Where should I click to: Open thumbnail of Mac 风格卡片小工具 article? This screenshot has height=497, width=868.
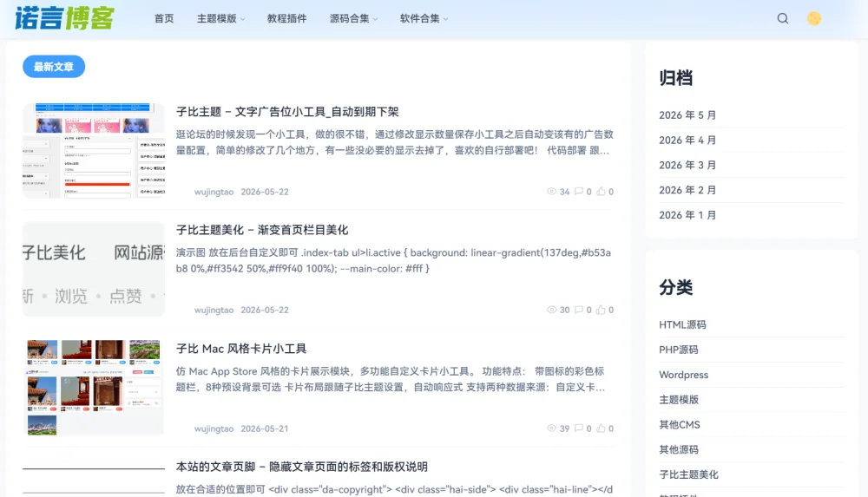(94, 388)
